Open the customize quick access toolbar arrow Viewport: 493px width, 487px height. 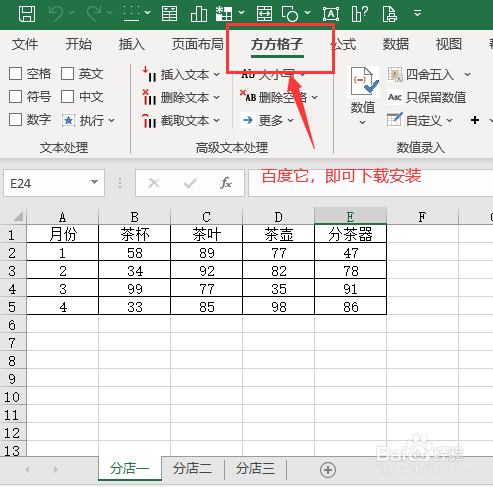pyautogui.click(x=417, y=13)
